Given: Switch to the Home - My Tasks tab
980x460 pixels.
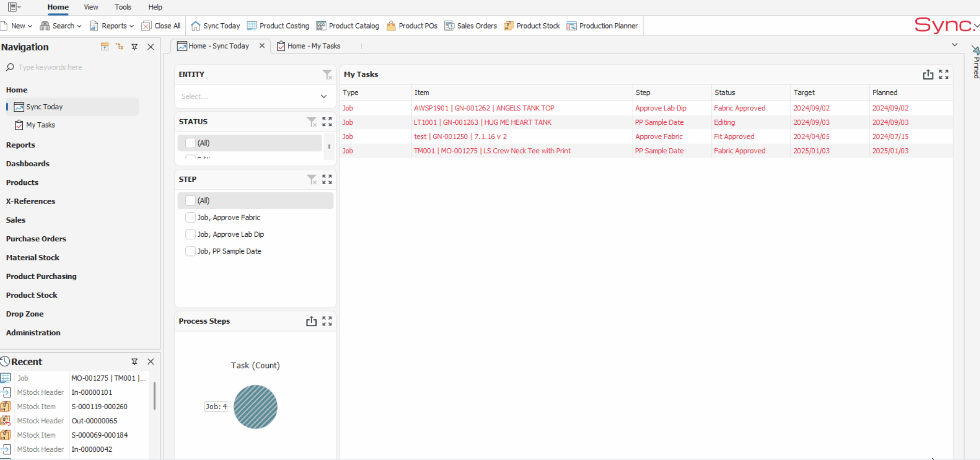Looking at the screenshot, I should pyautogui.click(x=309, y=46).
